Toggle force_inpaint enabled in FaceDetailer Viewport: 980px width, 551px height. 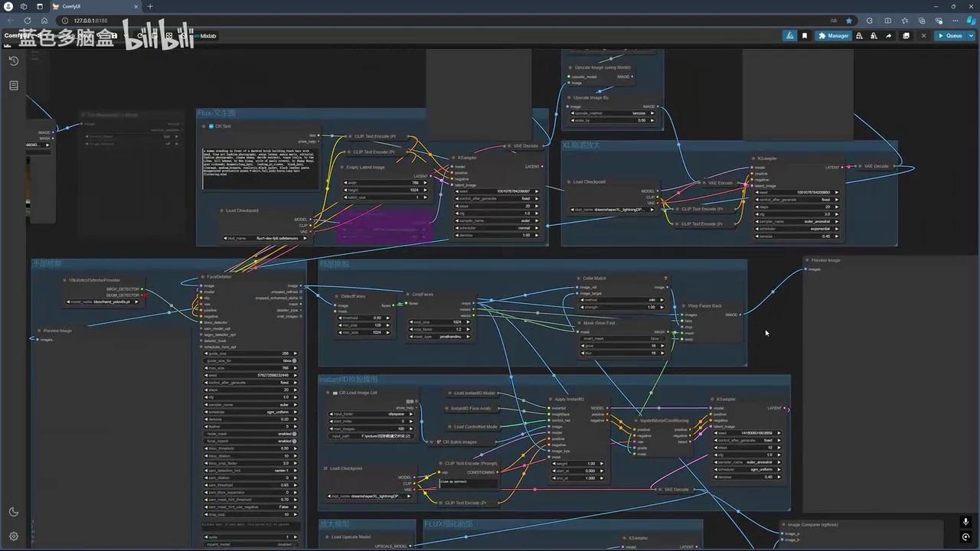tap(250, 441)
